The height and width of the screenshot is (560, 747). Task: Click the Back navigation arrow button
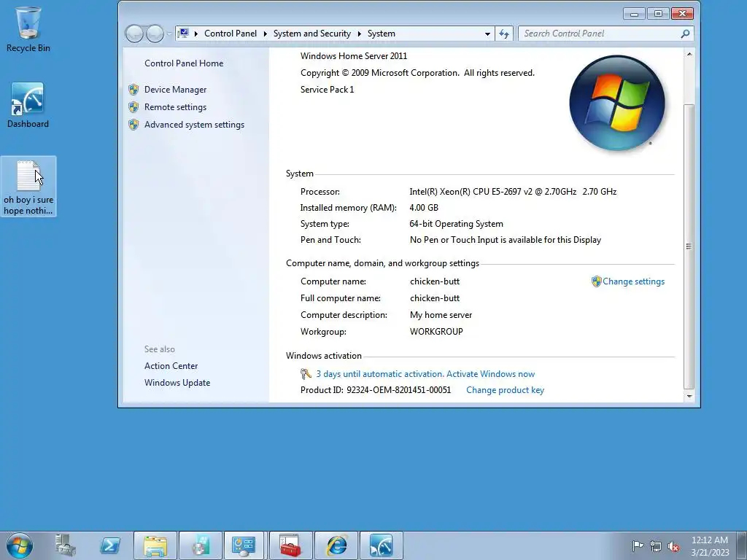(134, 34)
